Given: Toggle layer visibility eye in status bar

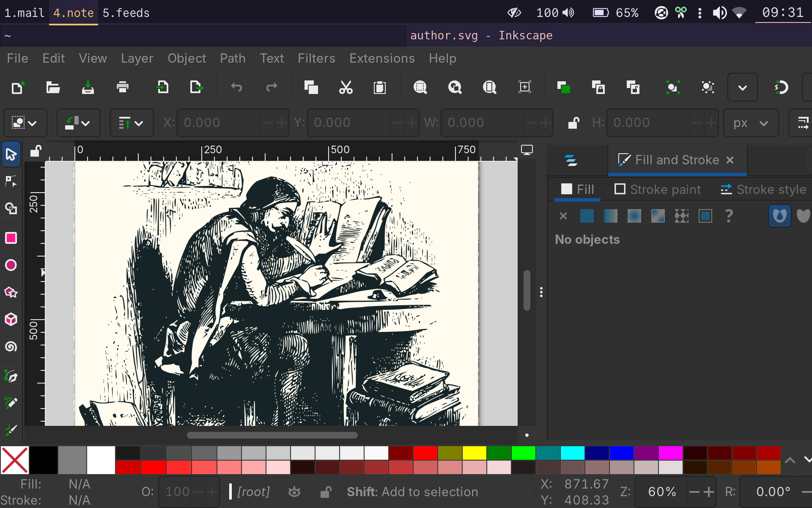Looking at the screenshot, I should coord(294,492).
